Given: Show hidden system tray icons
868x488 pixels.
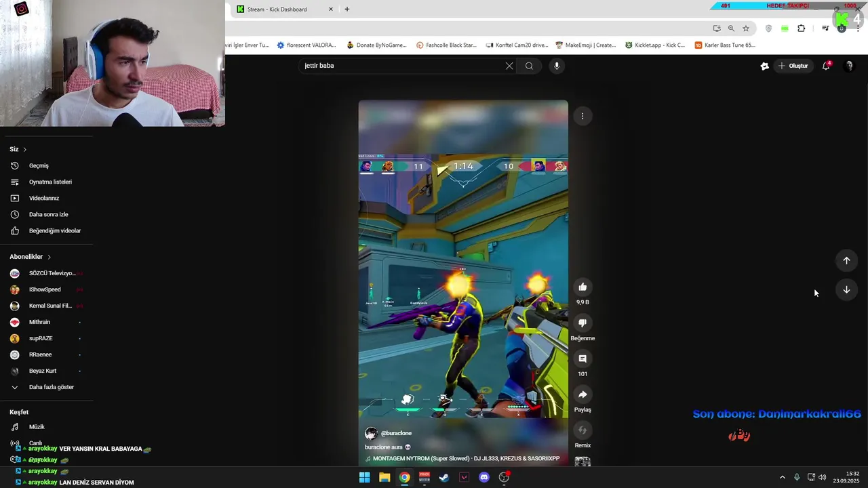Looking at the screenshot, I should 782,477.
